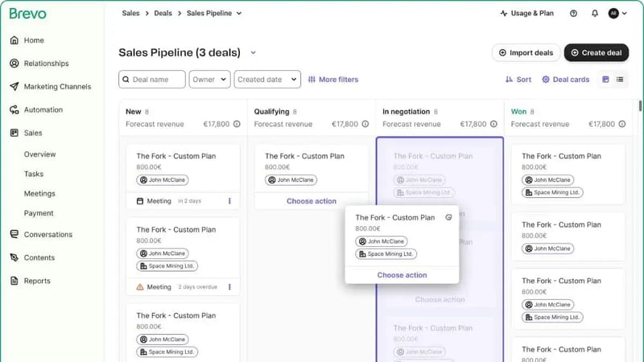Click the Import deals button

click(x=526, y=53)
